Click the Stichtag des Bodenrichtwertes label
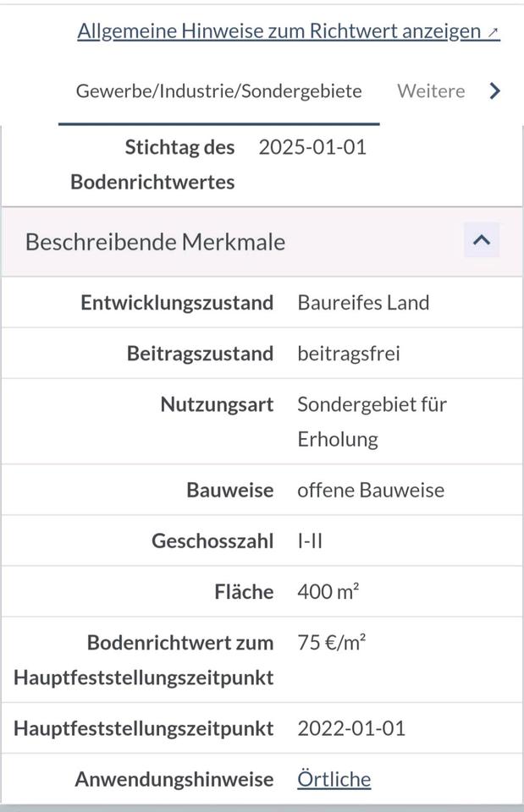The width and height of the screenshot is (524, 812). pyautogui.click(x=152, y=164)
